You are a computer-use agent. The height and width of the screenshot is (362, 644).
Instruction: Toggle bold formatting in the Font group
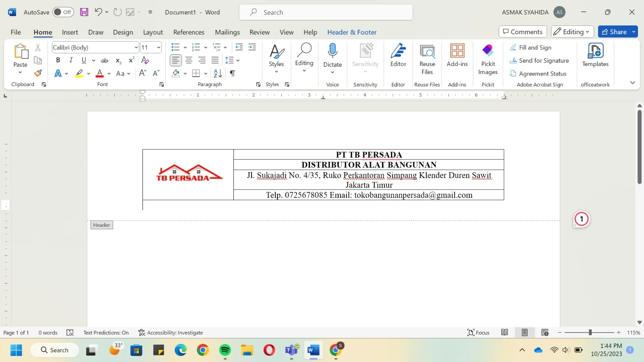click(x=58, y=60)
